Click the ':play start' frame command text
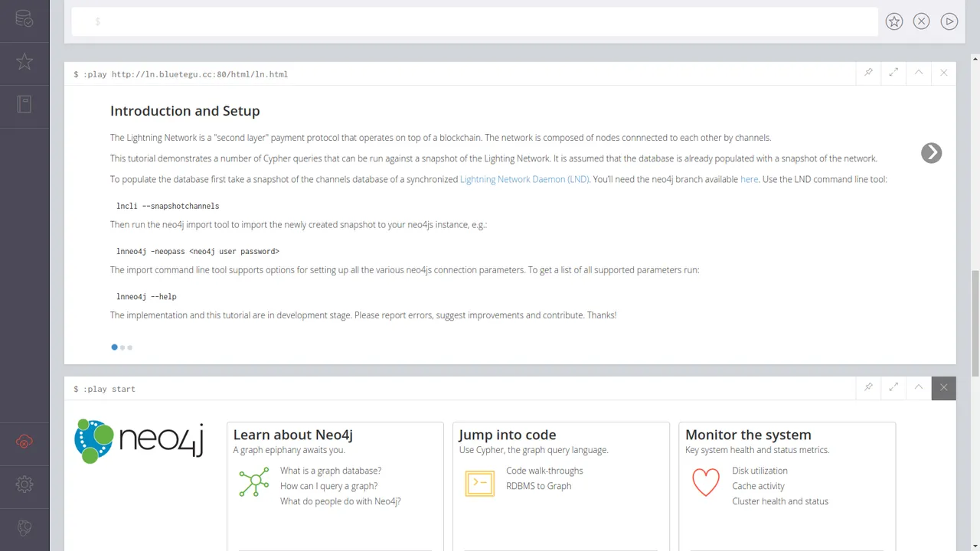Viewport: 980px width, 551px height. click(x=104, y=389)
